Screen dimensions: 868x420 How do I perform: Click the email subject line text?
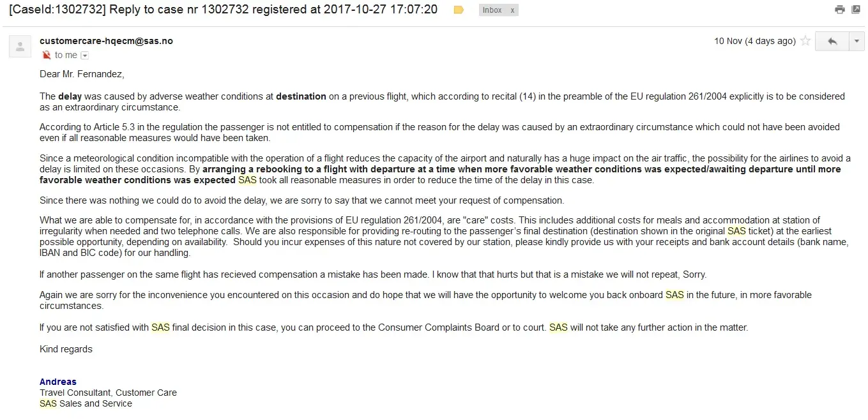coord(224,10)
